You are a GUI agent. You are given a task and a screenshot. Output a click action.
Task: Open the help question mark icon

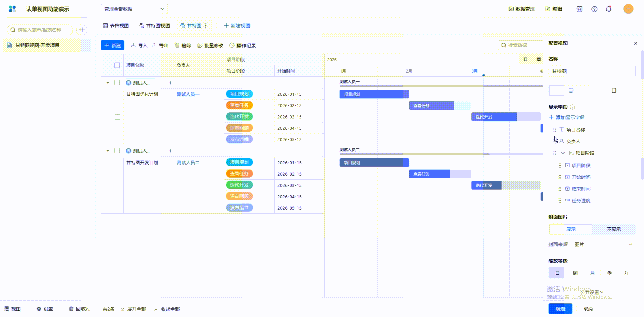click(x=594, y=9)
